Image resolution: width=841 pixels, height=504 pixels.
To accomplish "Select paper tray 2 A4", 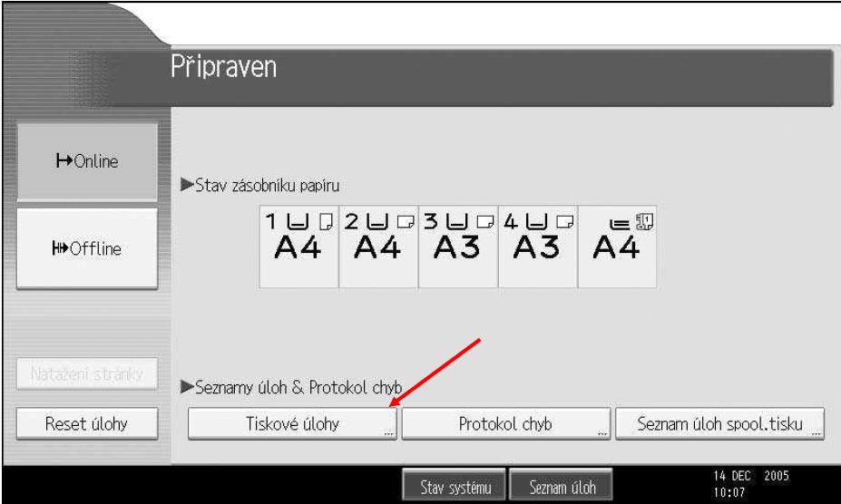I will coord(378,247).
